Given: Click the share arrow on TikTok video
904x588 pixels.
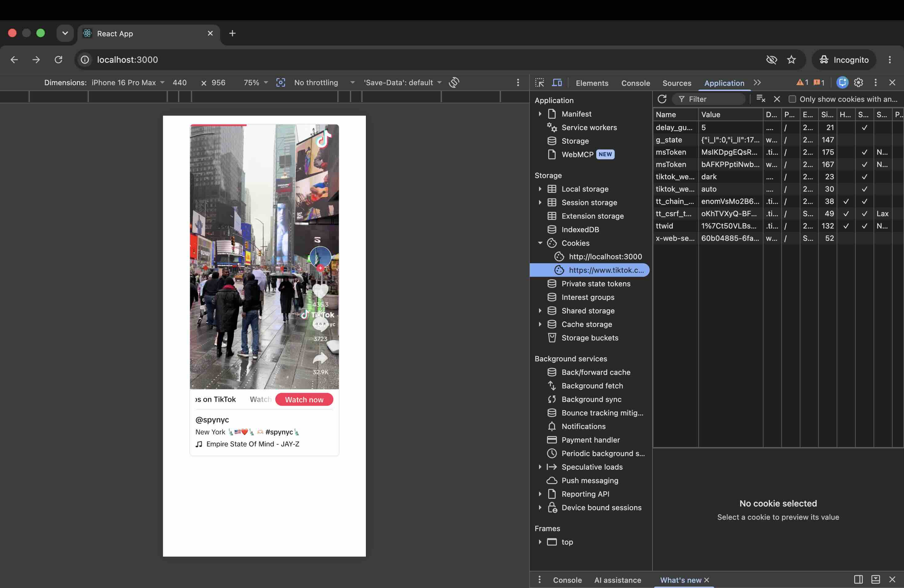Looking at the screenshot, I should (320, 358).
